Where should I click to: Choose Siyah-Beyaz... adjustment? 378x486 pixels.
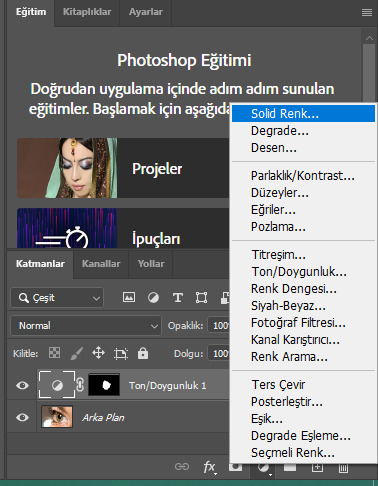click(x=303, y=306)
